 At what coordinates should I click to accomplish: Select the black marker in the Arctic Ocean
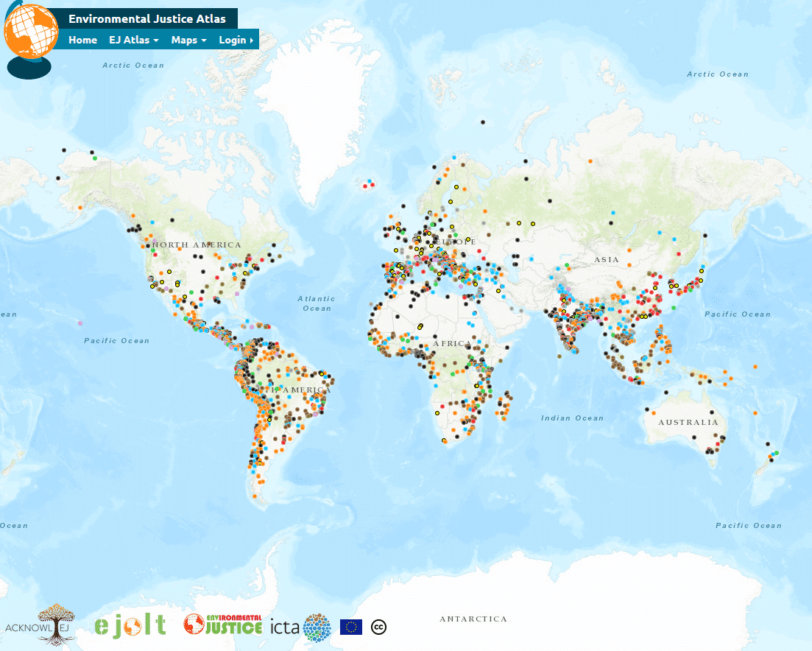click(483, 122)
